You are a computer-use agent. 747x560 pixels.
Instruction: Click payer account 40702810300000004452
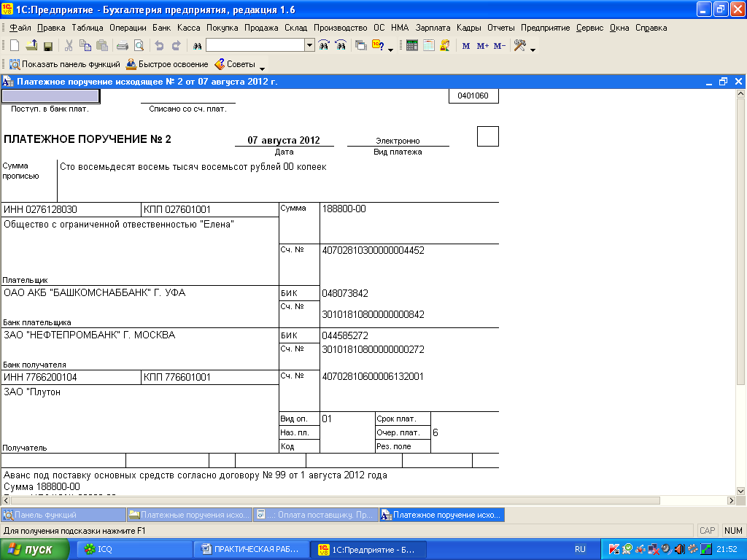coord(373,251)
